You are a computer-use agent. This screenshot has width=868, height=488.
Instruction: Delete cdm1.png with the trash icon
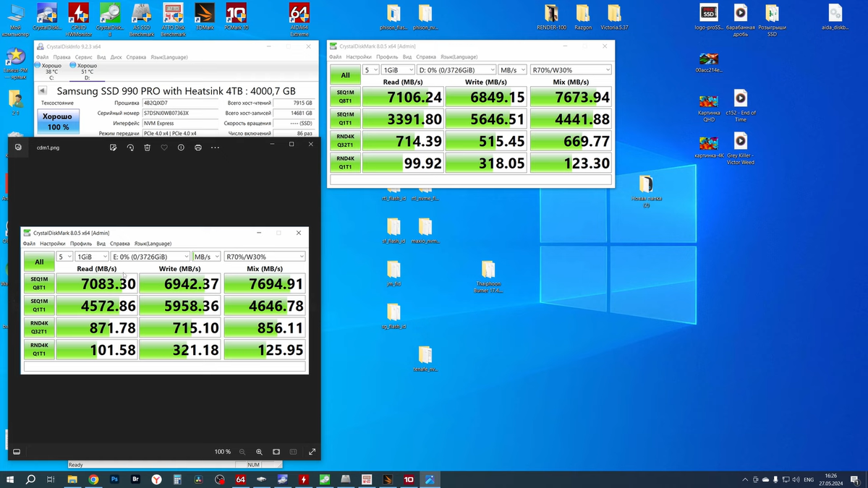[x=147, y=147]
